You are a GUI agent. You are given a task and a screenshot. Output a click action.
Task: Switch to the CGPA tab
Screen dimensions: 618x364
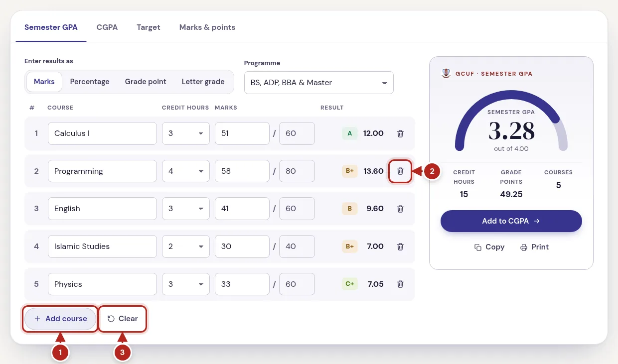(x=107, y=27)
